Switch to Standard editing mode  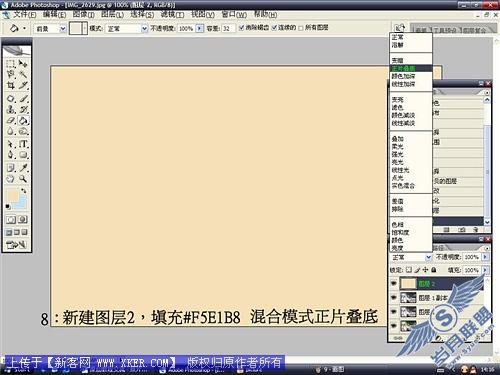point(11,220)
